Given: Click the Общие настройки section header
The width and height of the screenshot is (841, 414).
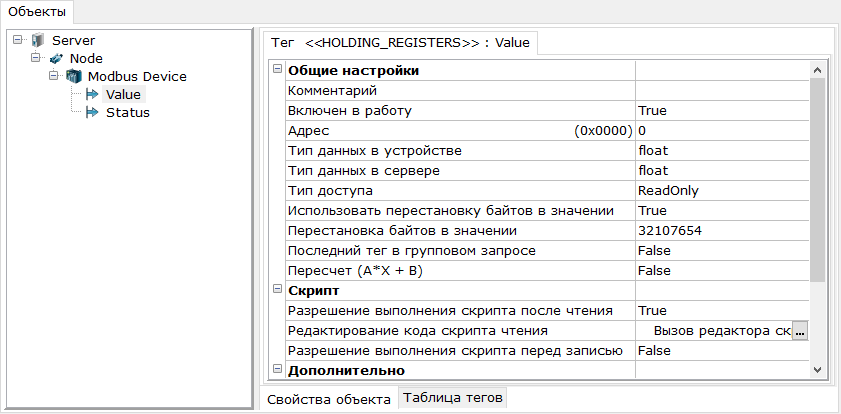Looking at the screenshot, I should [x=354, y=71].
